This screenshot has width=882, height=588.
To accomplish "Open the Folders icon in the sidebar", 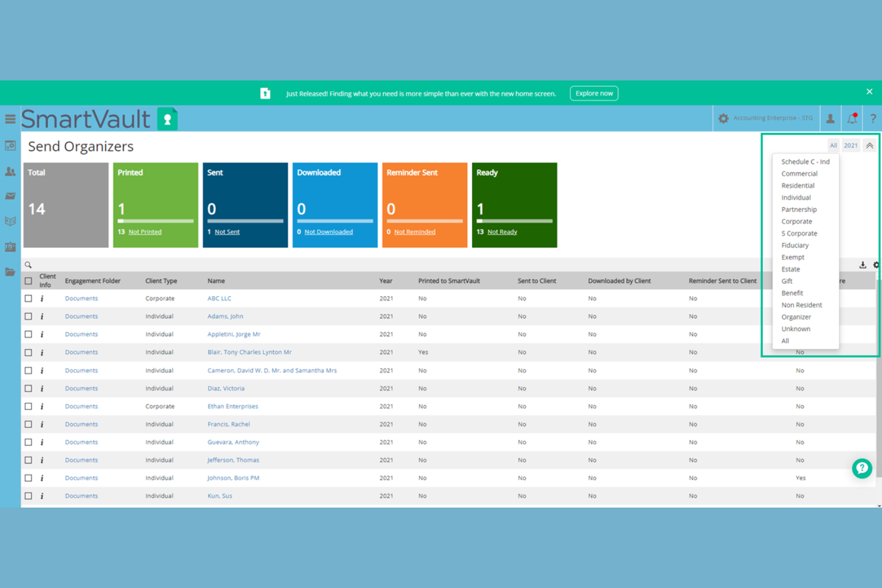I will pyautogui.click(x=10, y=271).
